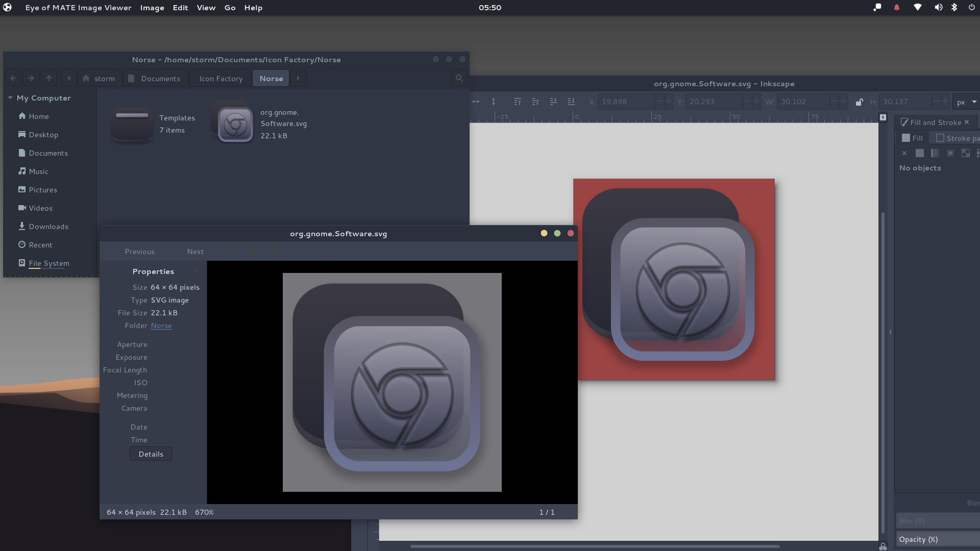Go back in the Norse file manager
Image resolution: width=980 pixels, height=551 pixels.
pos(14,78)
